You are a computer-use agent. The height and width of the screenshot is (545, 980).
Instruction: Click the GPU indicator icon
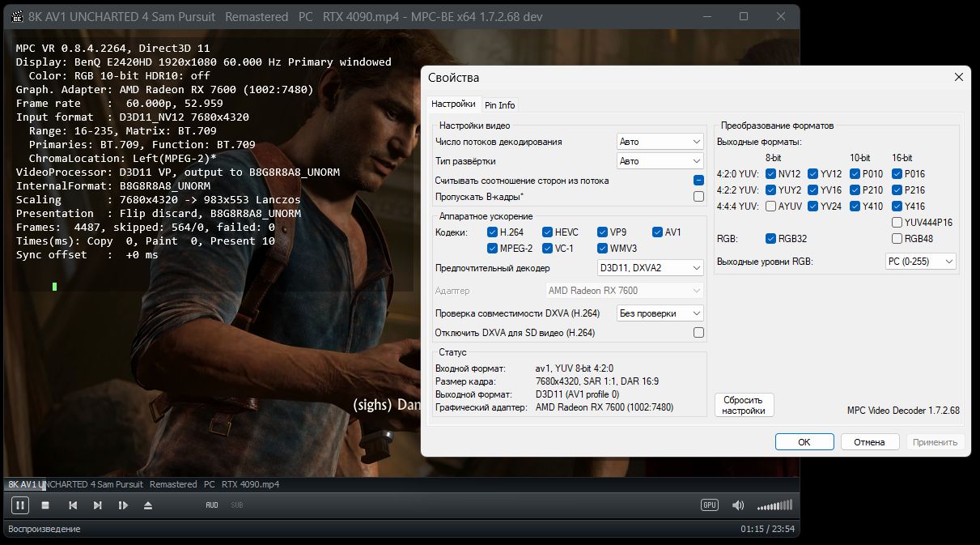click(x=710, y=505)
